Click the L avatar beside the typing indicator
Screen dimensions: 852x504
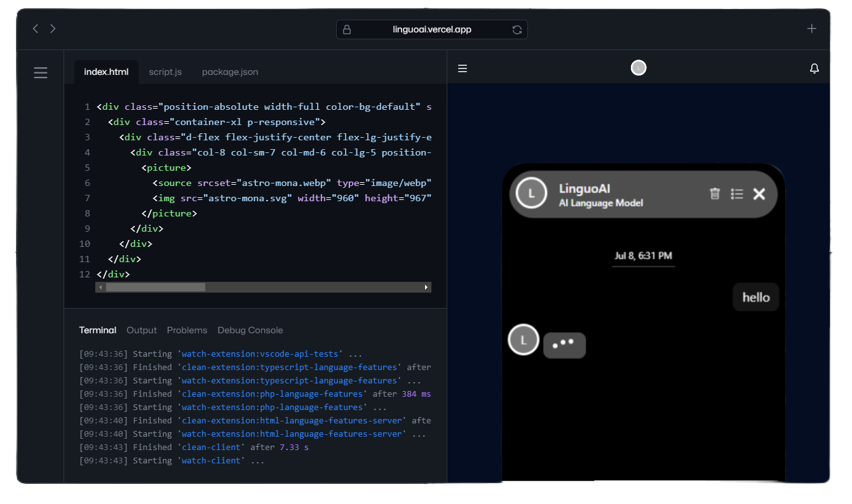click(x=524, y=340)
